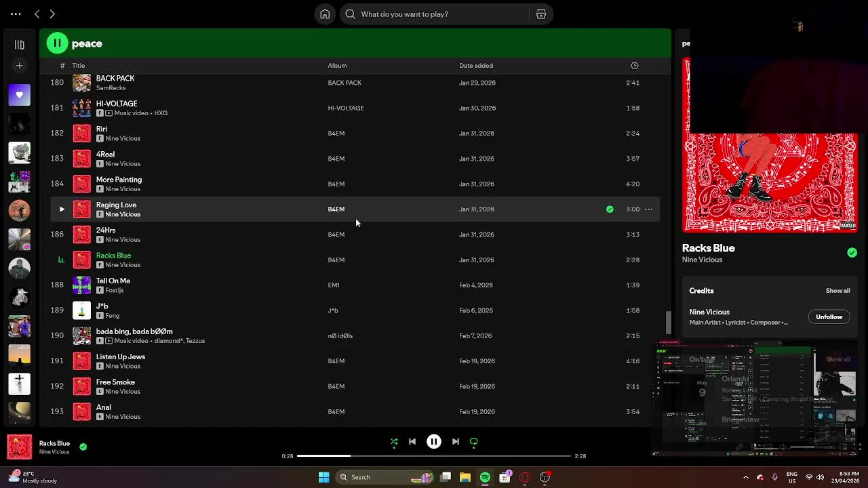868x488 pixels.
Task: Show all credits
Action: (837, 291)
